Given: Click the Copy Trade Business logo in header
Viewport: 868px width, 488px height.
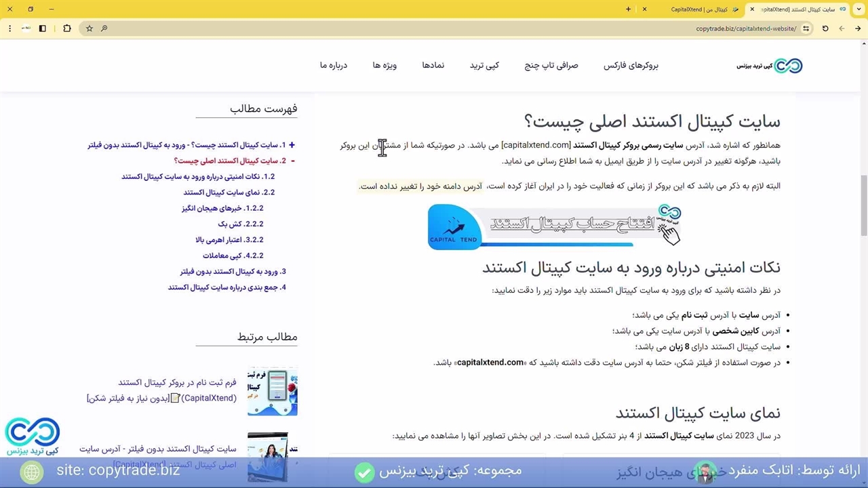Looking at the screenshot, I should 770,66.
